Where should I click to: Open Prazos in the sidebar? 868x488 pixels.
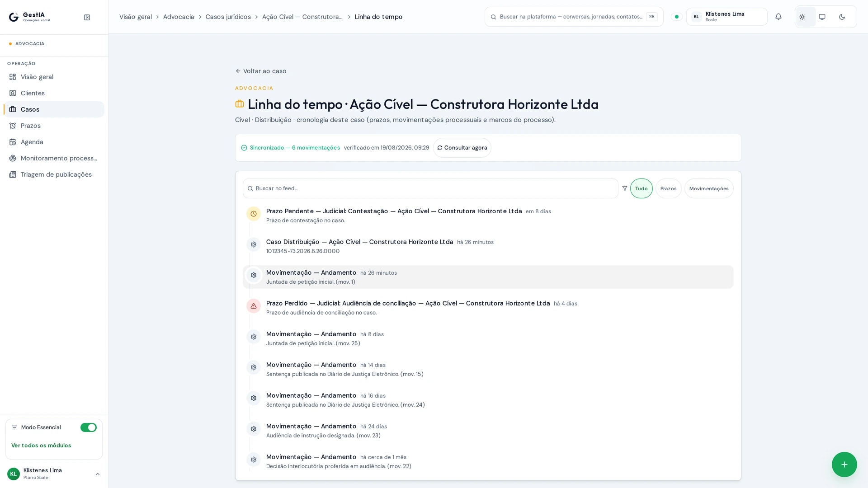[54, 126]
